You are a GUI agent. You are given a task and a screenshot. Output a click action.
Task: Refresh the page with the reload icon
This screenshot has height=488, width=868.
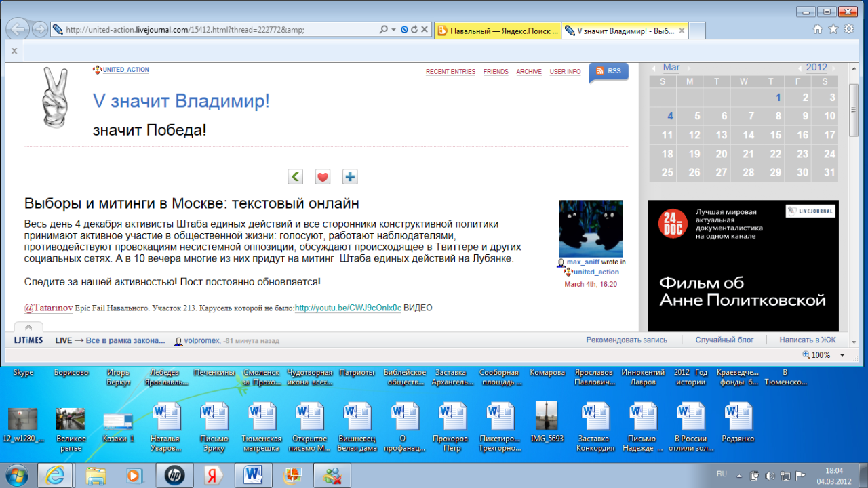[x=414, y=30]
